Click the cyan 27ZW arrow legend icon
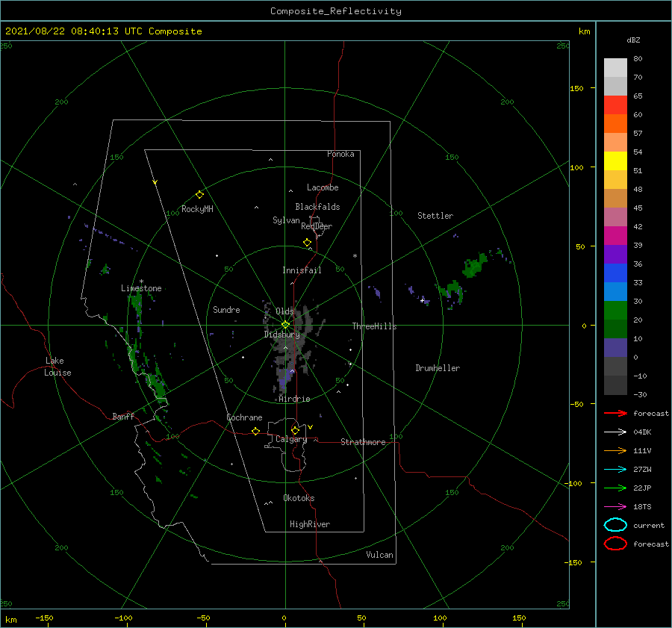The width and height of the screenshot is (672, 628). coord(615,470)
